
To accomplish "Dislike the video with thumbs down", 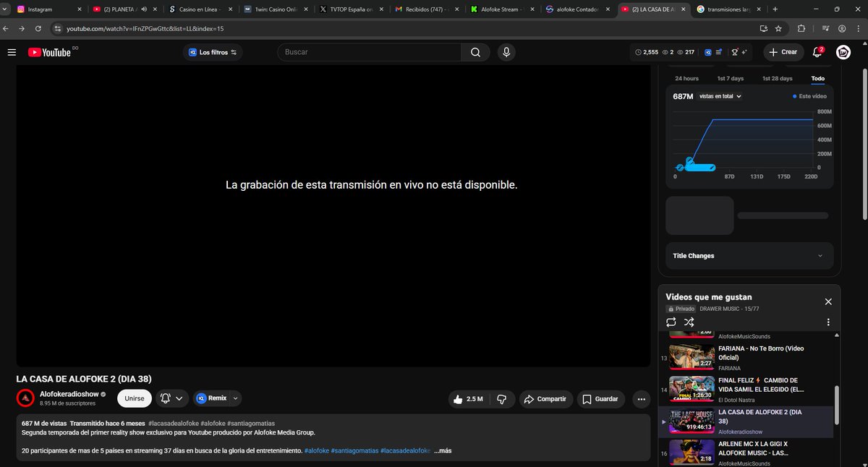I will coord(502,399).
